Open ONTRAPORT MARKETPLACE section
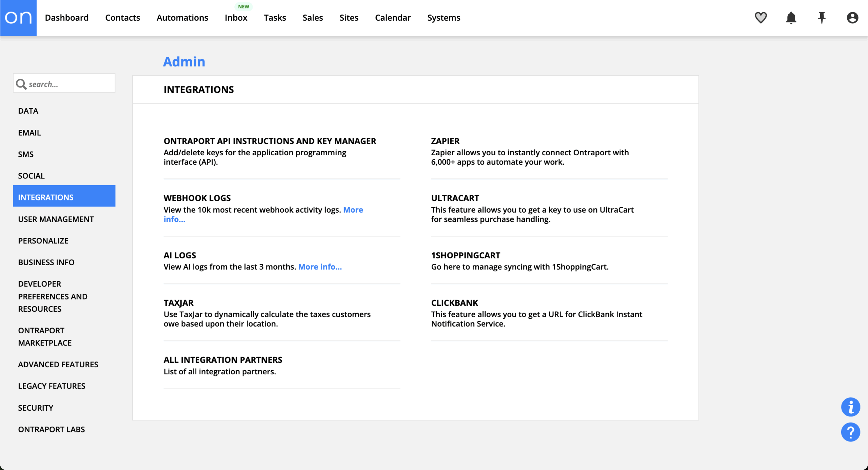The width and height of the screenshot is (868, 470). coord(45,336)
